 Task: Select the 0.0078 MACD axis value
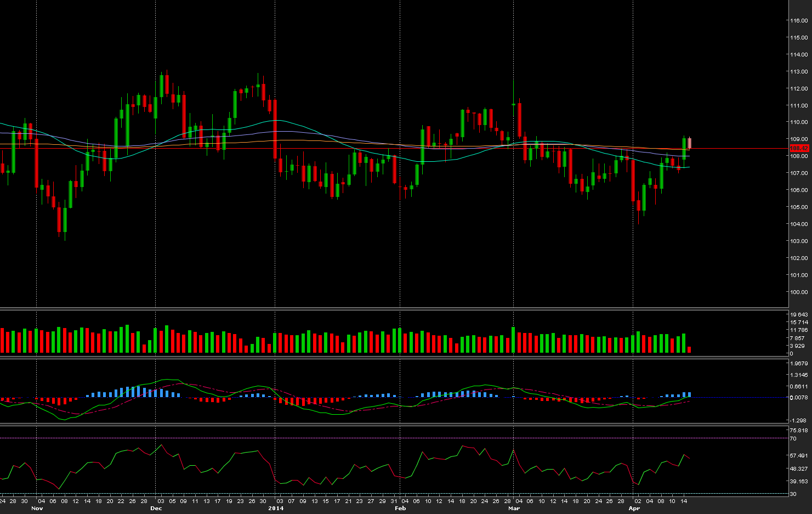(x=799, y=397)
